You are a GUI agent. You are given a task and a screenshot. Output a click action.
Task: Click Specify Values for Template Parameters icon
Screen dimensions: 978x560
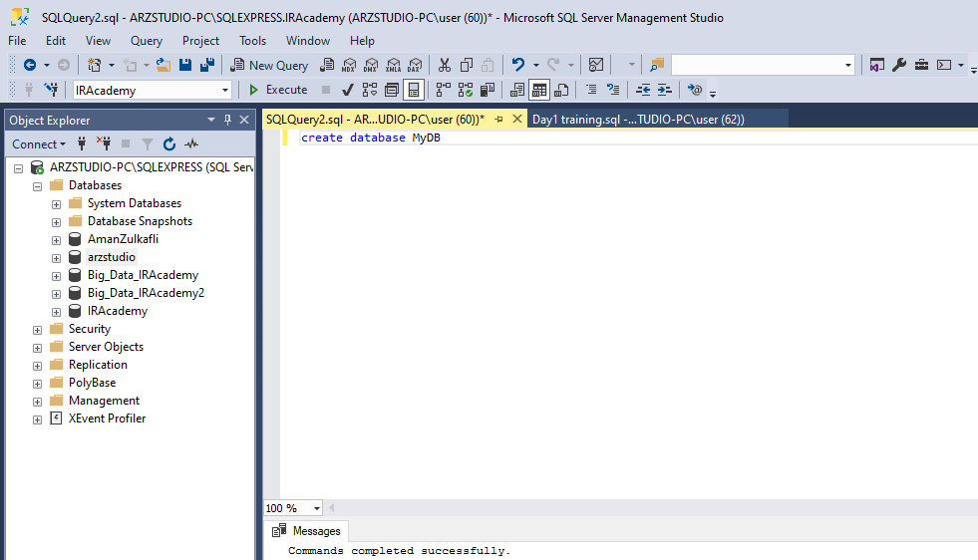694,90
